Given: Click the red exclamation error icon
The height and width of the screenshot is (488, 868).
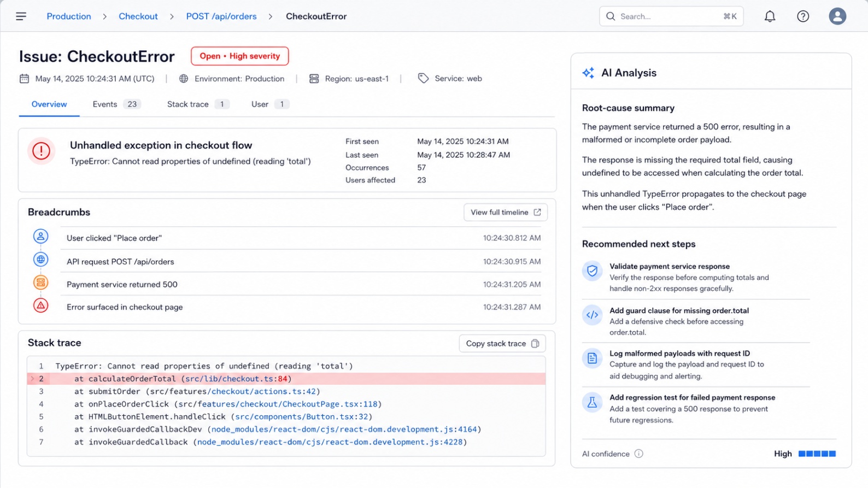Looking at the screenshot, I should coord(41,151).
